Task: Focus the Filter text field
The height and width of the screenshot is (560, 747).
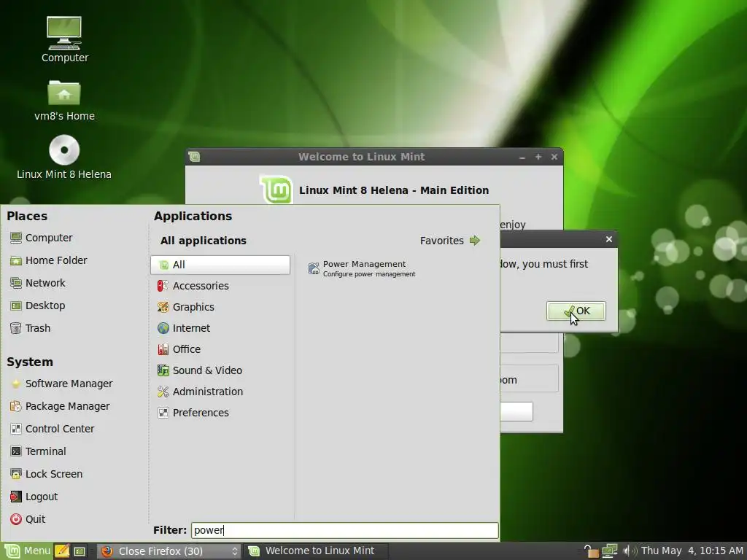Action: [x=345, y=531]
